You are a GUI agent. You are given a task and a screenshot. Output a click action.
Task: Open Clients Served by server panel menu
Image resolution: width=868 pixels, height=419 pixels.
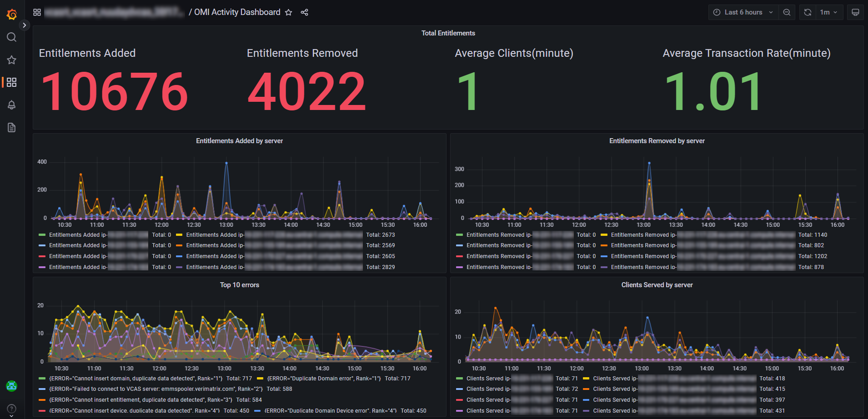pos(657,285)
